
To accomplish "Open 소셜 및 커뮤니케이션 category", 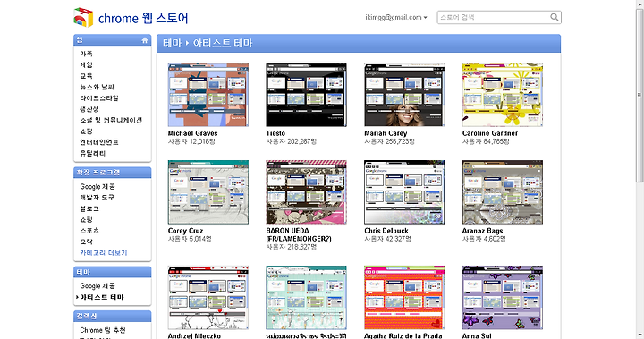I will [111, 121].
